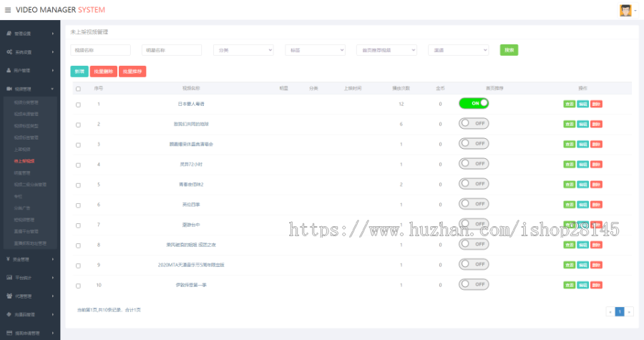Image resolution: width=644 pixels, height=340 pixels.
Task: Open the first video submenu item 视频分类管理
Action: [26, 102]
